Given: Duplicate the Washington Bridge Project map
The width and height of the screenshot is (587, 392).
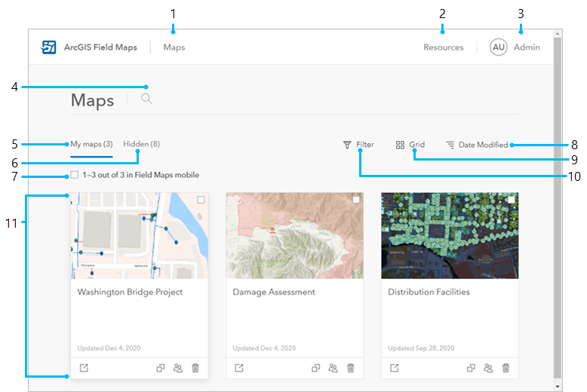Looking at the screenshot, I should [161, 368].
